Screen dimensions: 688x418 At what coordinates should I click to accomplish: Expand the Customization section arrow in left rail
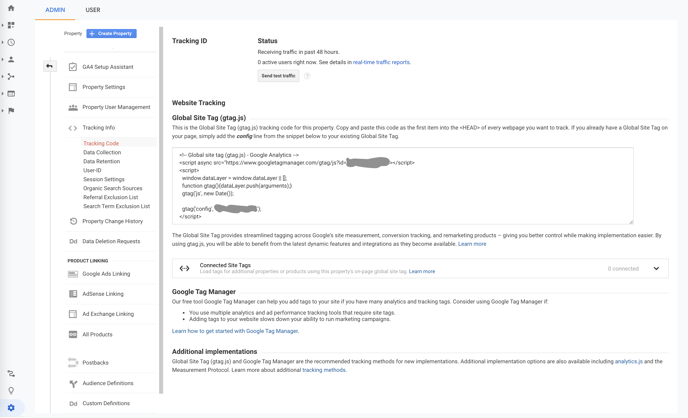point(3,25)
